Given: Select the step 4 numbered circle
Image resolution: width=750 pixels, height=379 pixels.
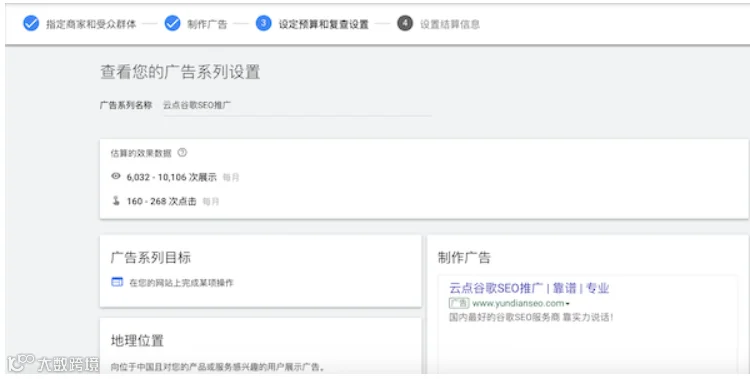Looking at the screenshot, I should coord(405,23).
